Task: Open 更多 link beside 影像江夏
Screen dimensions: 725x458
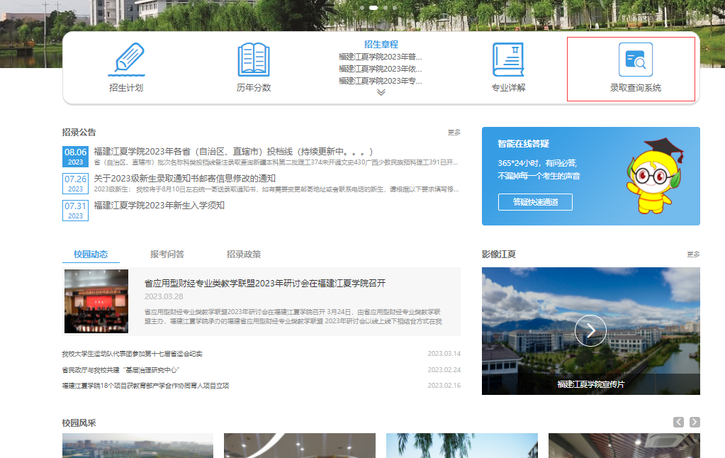Action: point(693,254)
